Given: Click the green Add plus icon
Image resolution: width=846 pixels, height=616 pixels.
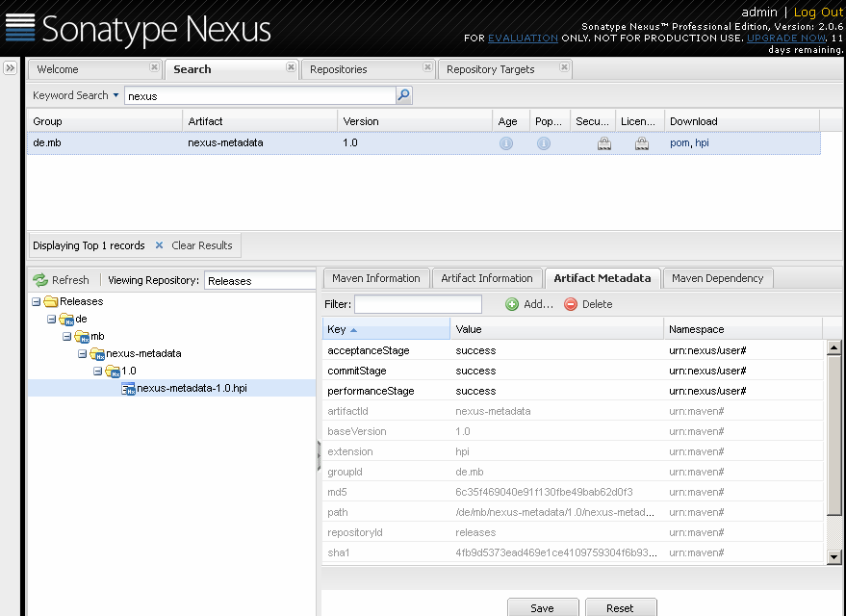Looking at the screenshot, I should pos(512,304).
